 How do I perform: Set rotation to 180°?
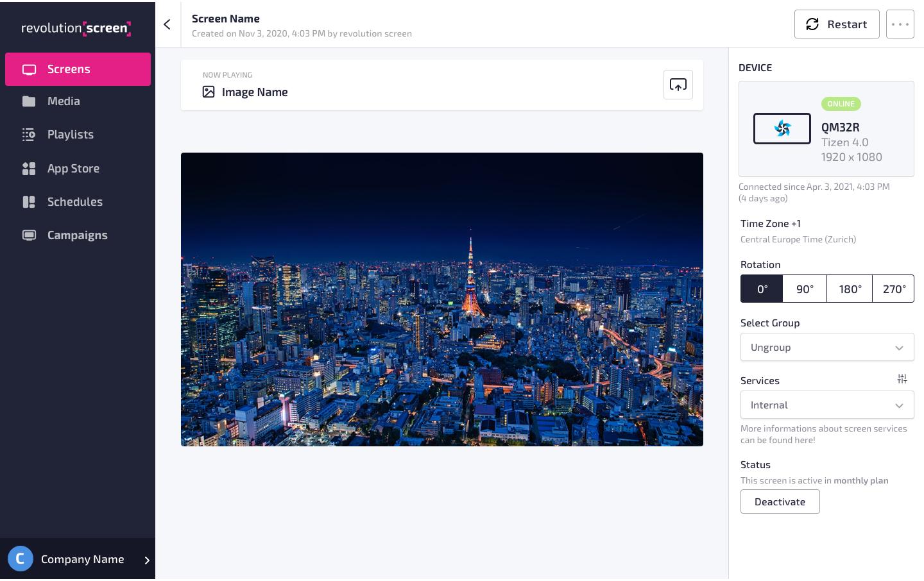(850, 289)
